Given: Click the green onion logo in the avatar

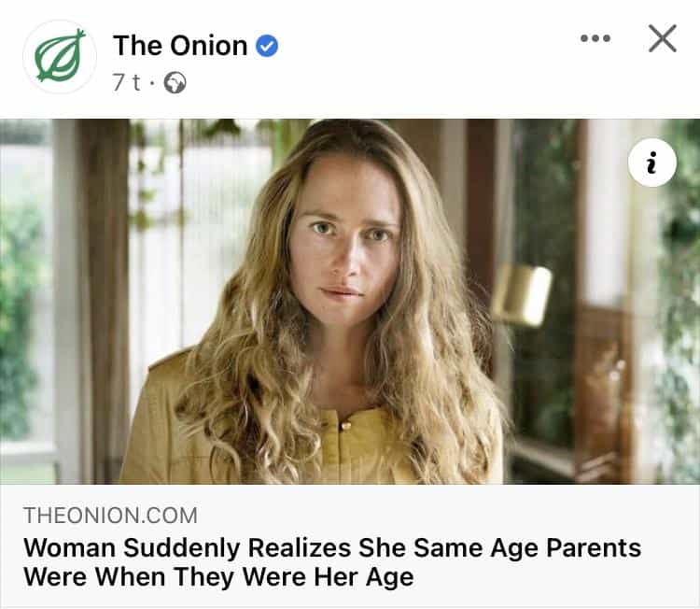Looking at the screenshot, I should pos(60,56).
